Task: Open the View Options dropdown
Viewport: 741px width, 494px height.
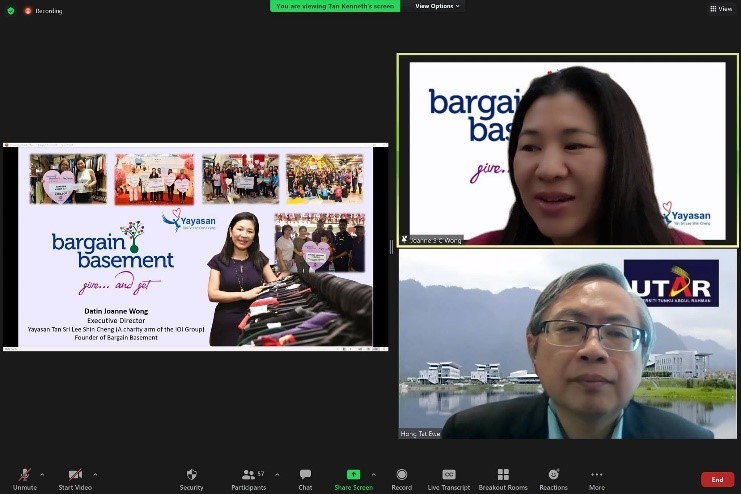Action: (437, 6)
